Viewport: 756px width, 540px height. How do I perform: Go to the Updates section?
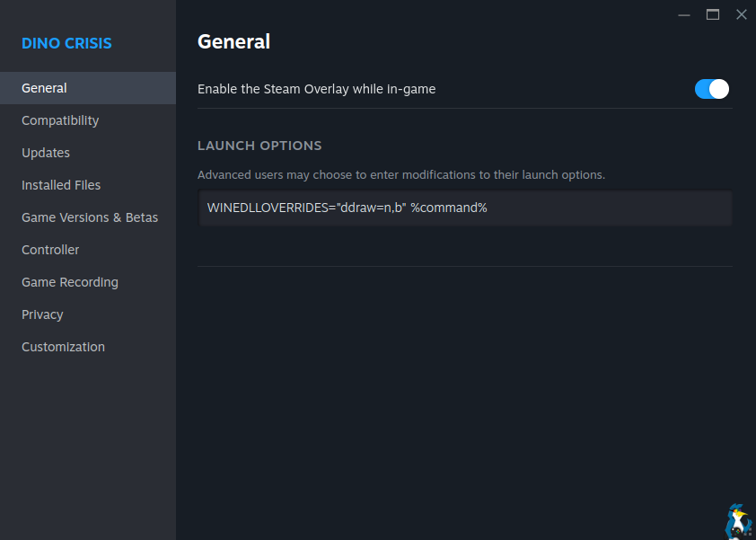pos(46,153)
